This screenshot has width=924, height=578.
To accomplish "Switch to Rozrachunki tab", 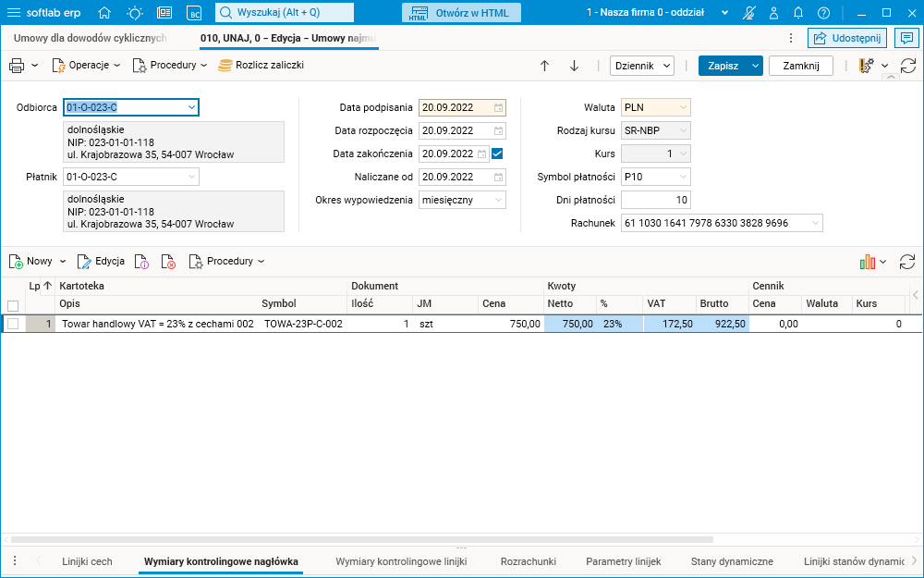I will pyautogui.click(x=528, y=561).
